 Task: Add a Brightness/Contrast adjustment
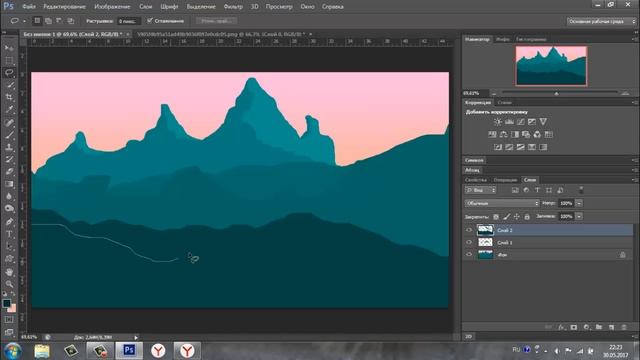tap(498, 122)
